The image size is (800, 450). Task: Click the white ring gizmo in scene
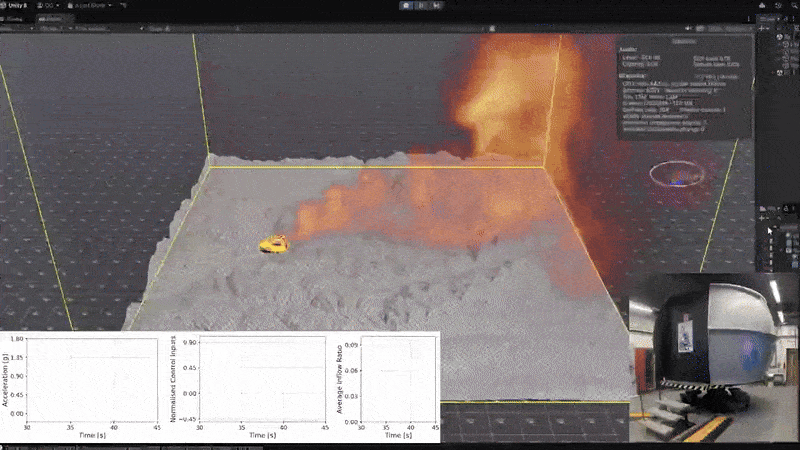click(x=676, y=175)
